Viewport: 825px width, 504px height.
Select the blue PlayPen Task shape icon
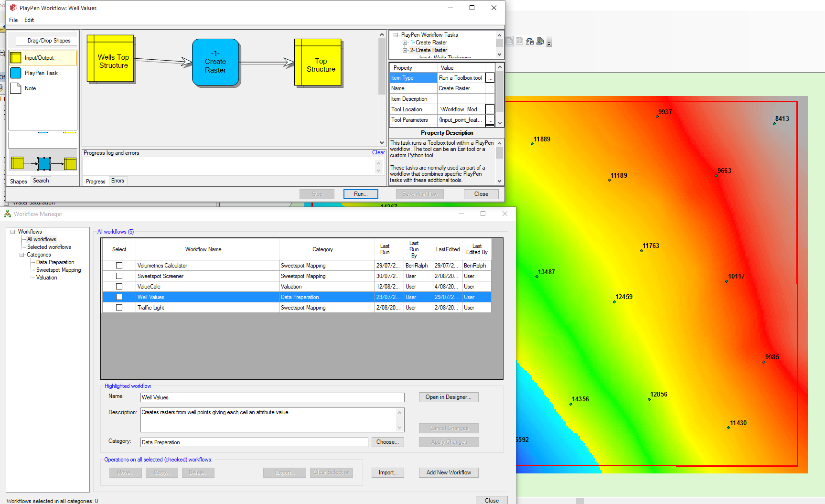16,73
